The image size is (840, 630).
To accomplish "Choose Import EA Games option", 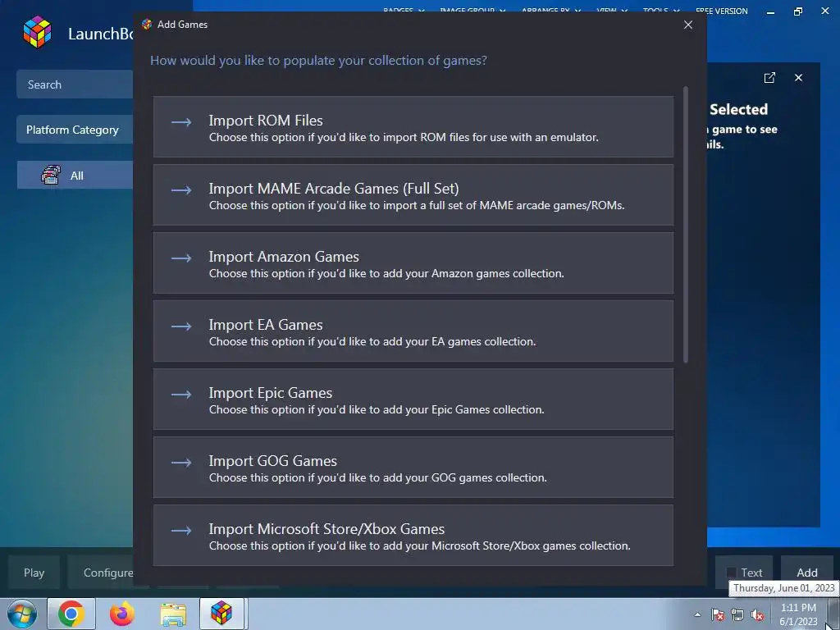I will [x=413, y=331].
